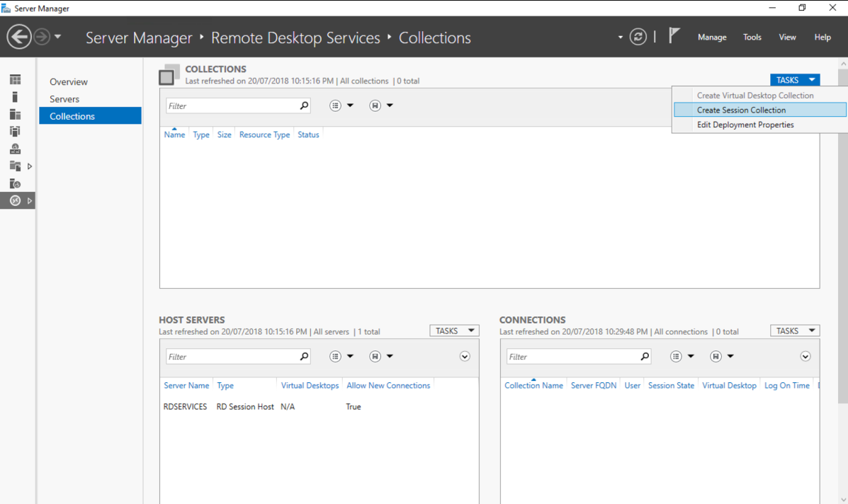Open the Connections TASKS dropdown
Viewport: 848px width, 504px height.
click(x=795, y=331)
